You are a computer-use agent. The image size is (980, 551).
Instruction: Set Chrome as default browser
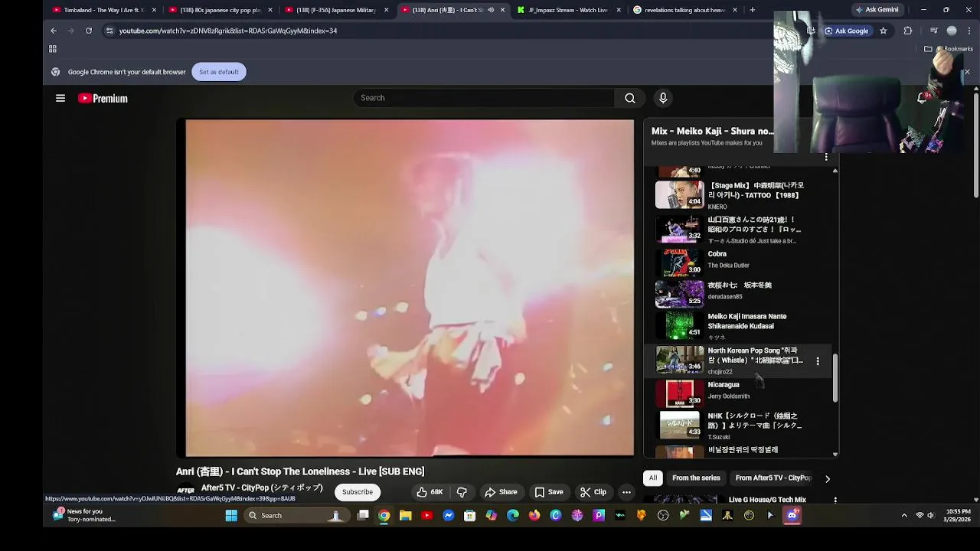click(x=219, y=72)
